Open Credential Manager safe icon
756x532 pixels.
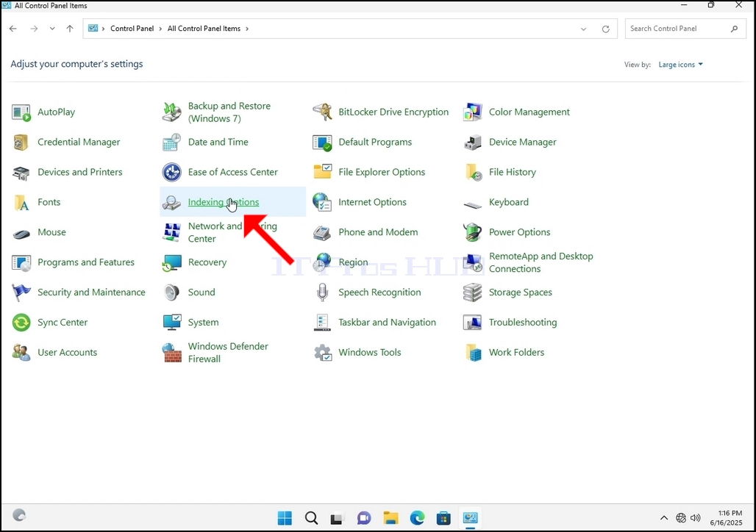pyautogui.click(x=21, y=142)
